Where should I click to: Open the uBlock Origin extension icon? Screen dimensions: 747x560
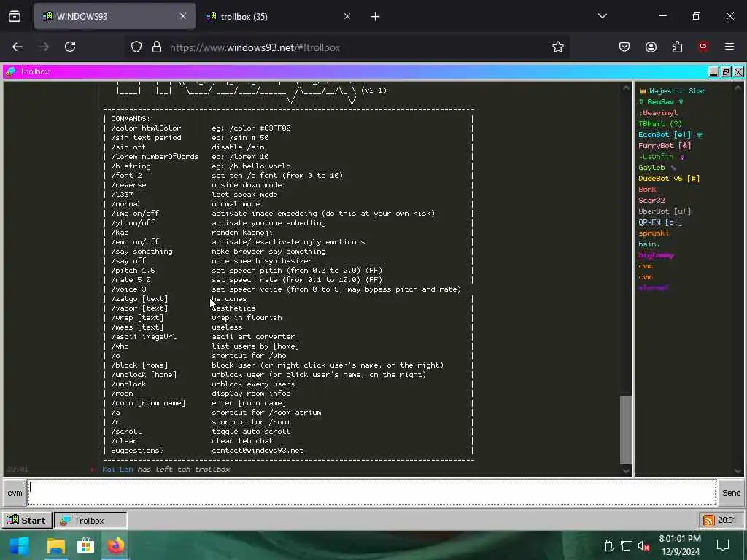tap(703, 47)
